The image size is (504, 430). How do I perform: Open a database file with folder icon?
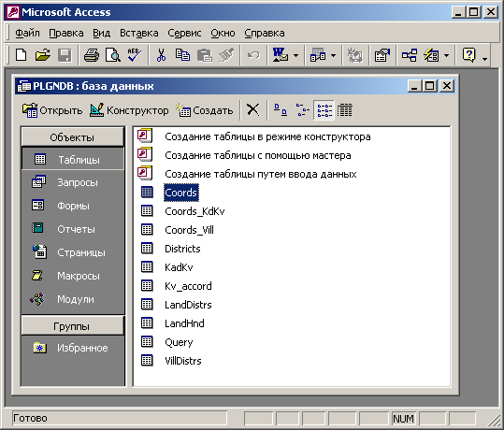(42, 55)
